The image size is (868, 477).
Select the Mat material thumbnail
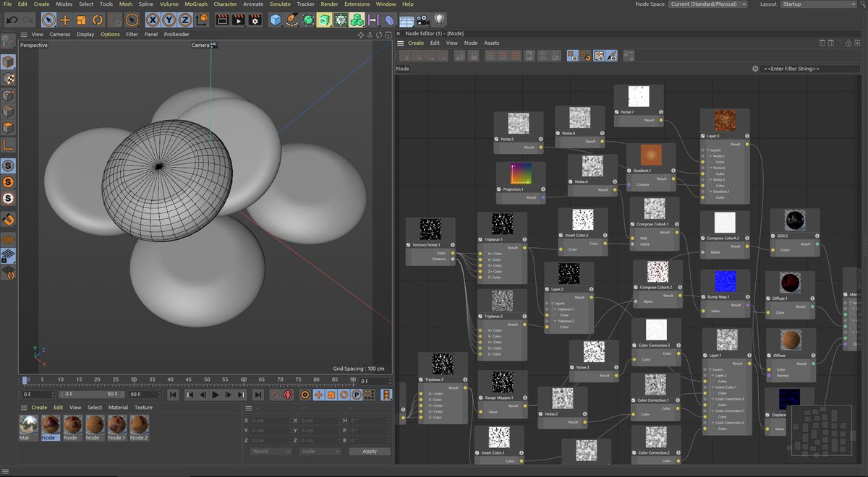point(29,428)
